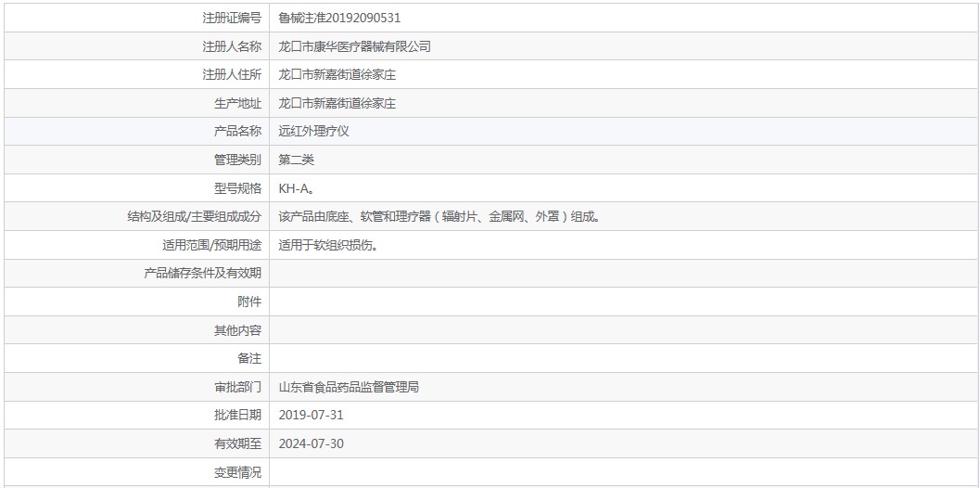Click the 结构及组成/主要组成成分 label
The height and width of the screenshot is (488, 980).
click(194, 216)
